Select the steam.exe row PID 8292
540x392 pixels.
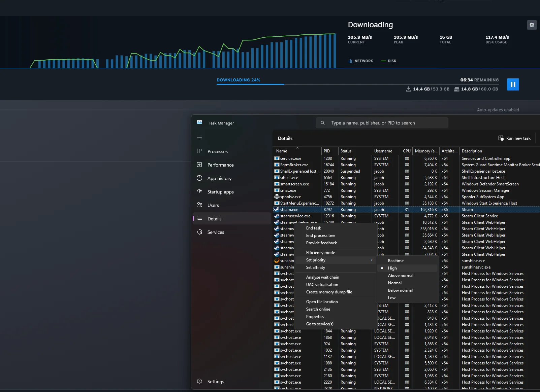click(407, 210)
